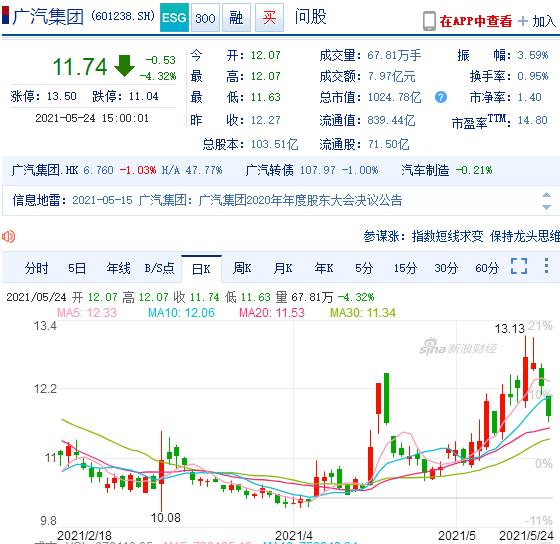Viewport: 560px width, 544px height.
Task: Open 广汽转债 bond quote link
Action: tap(270, 170)
